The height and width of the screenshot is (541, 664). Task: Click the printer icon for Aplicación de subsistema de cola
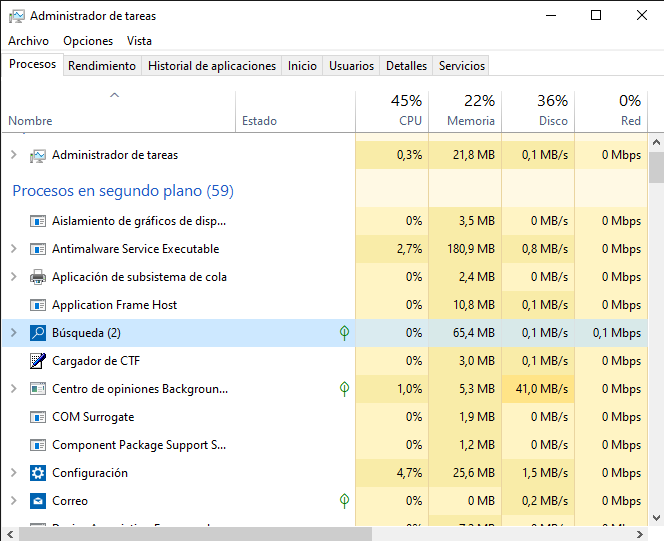click(38, 277)
